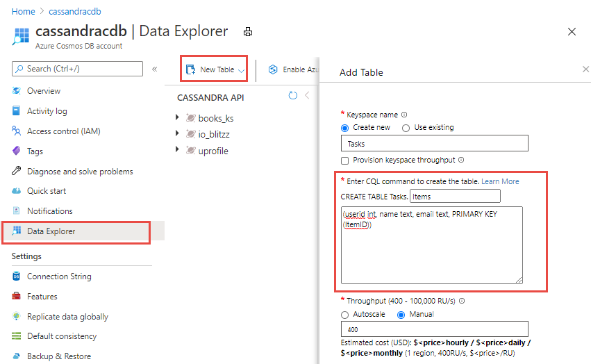The height and width of the screenshot is (364, 591).
Task: Open the New Table dropdown arrow
Action: coord(241,70)
